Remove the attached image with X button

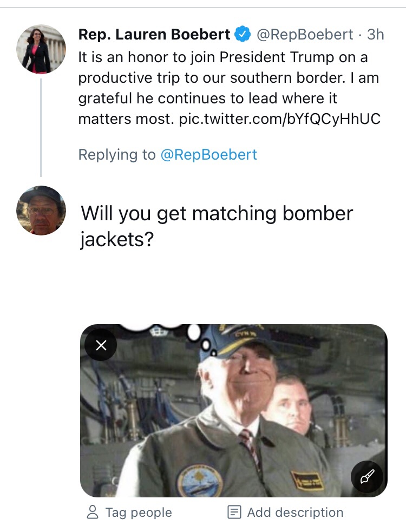pyautogui.click(x=101, y=345)
